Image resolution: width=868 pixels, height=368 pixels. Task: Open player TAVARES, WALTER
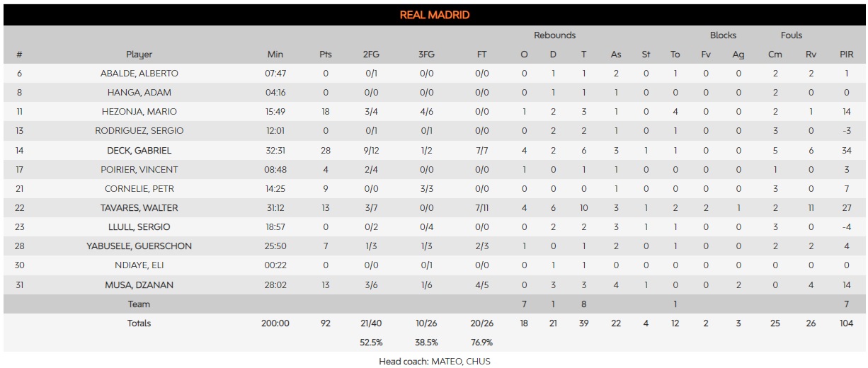tap(139, 208)
